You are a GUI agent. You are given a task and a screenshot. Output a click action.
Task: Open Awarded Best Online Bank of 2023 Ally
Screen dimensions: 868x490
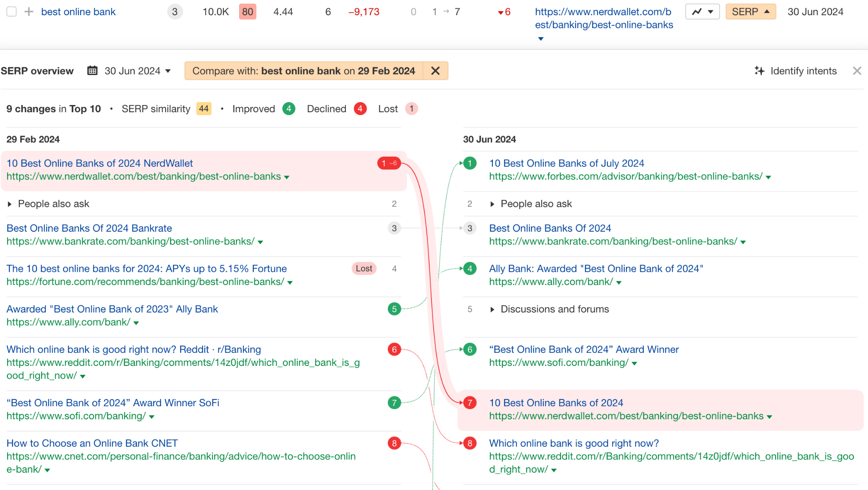(112, 309)
